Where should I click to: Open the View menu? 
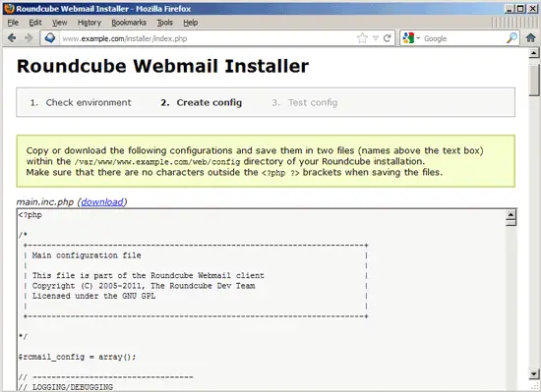pyautogui.click(x=59, y=23)
